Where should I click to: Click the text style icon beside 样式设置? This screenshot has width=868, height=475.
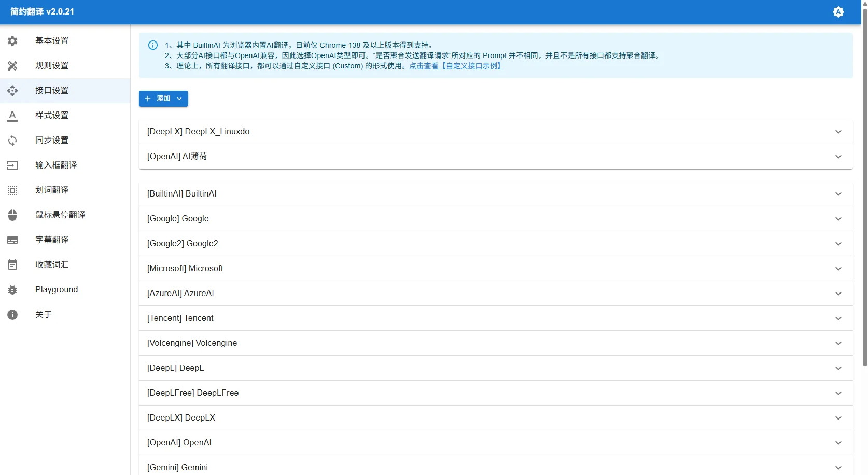click(x=12, y=116)
